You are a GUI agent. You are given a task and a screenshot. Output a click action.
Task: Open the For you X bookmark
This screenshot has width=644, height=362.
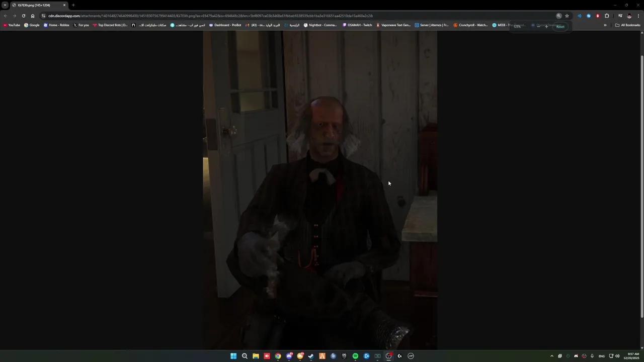[81, 25]
